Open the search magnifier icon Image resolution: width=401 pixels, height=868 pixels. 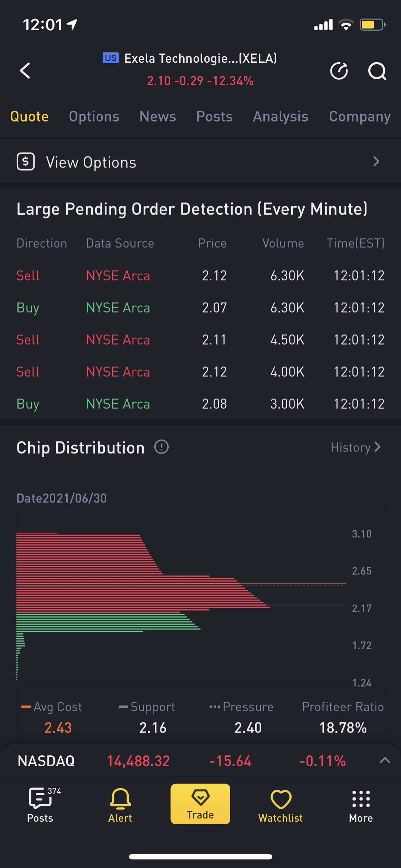pyautogui.click(x=377, y=71)
